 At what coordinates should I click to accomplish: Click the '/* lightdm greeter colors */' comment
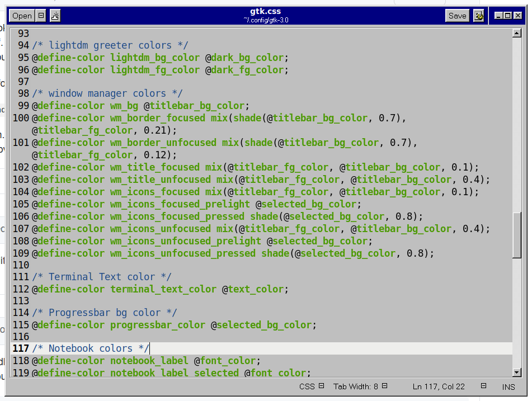click(110, 45)
